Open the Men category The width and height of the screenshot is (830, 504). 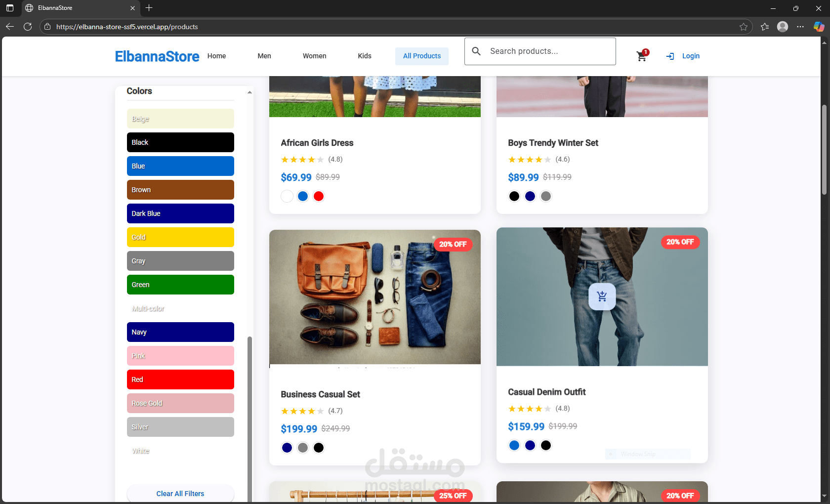(x=264, y=56)
